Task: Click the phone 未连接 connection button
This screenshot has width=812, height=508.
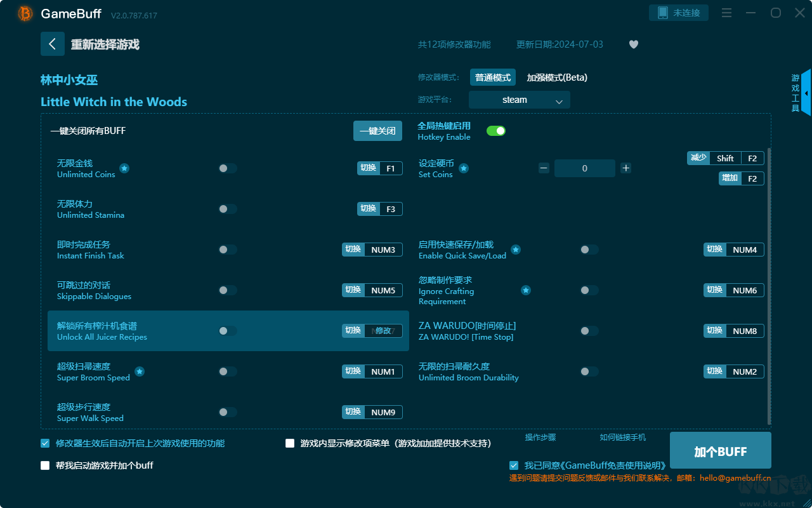Action: (x=679, y=13)
